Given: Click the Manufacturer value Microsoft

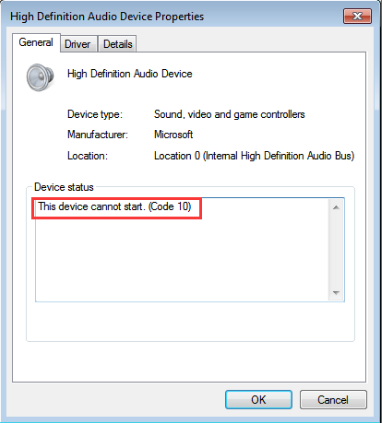Looking at the screenshot, I should [173, 134].
